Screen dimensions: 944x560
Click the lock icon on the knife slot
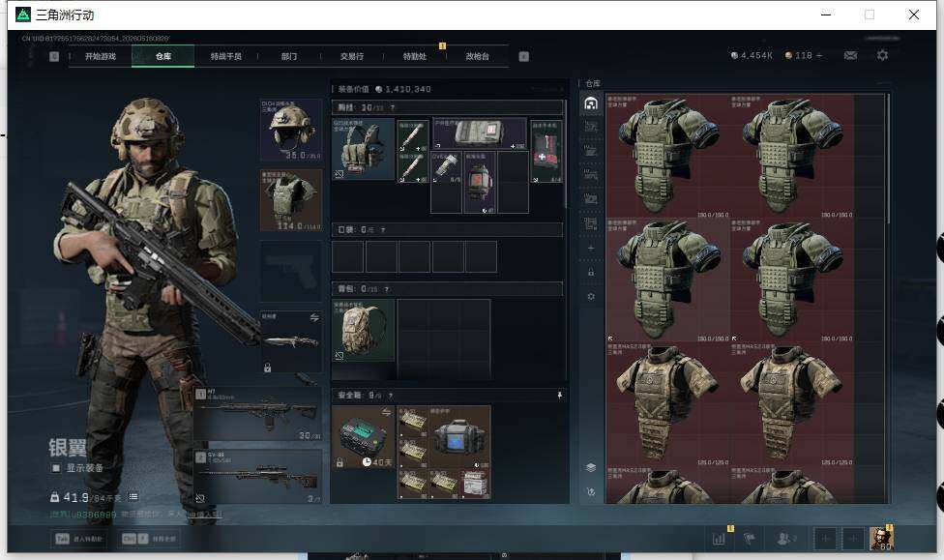click(x=267, y=367)
